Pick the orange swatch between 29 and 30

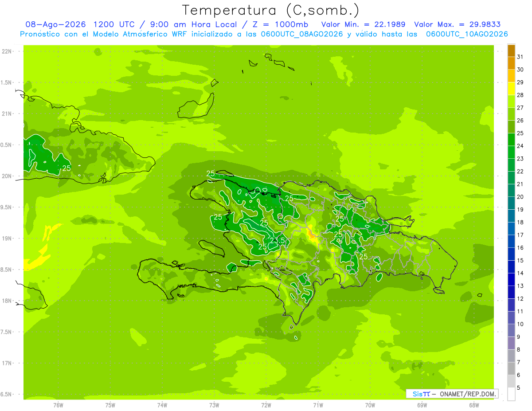point(511,76)
